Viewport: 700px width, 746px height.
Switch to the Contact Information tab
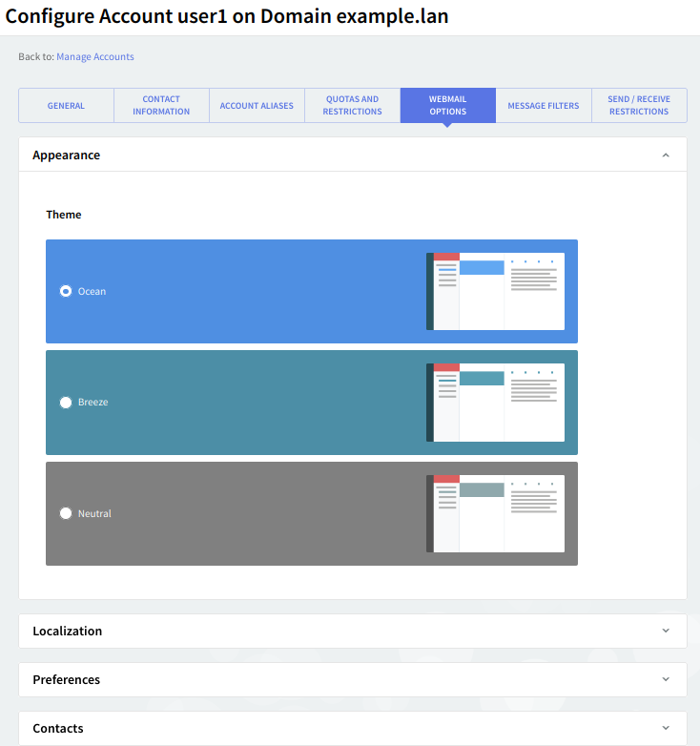tap(161, 106)
